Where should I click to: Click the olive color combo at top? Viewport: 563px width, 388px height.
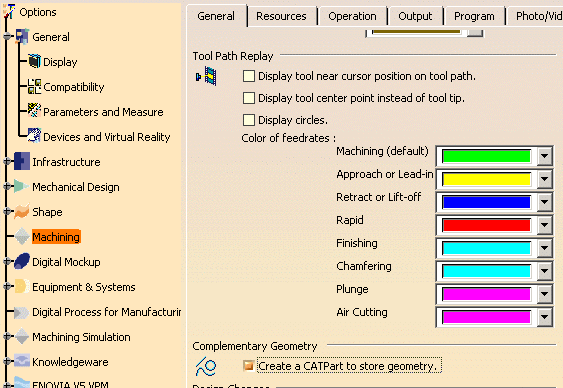(424, 32)
